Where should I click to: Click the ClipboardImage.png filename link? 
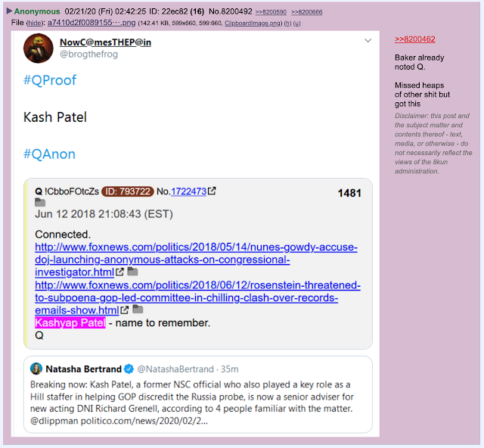click(x=253, y=23)
